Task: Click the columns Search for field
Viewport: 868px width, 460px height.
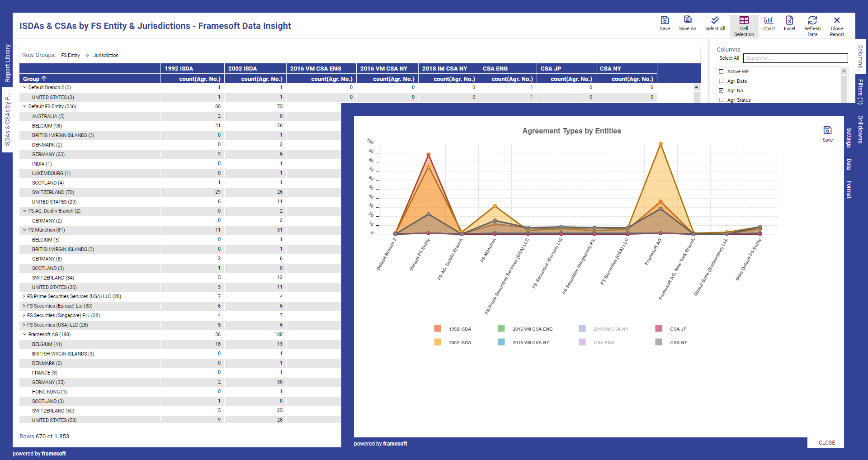Action: point(795,58)
